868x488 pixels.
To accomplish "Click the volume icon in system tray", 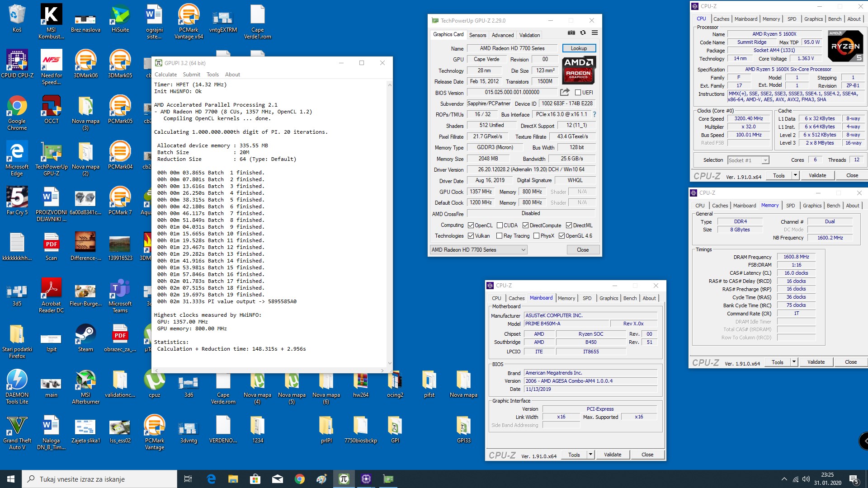I will (x=806, y=479).
